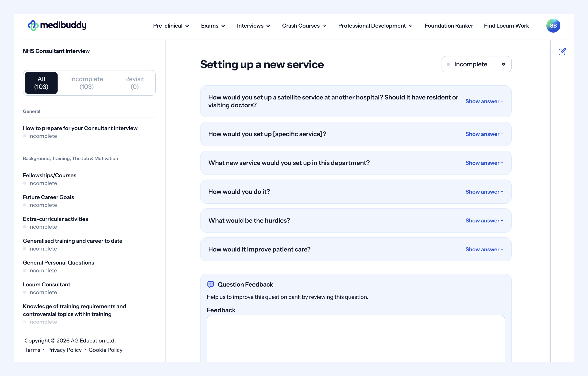
Task: Open the Incomplete status dropdown
Action: 476,64
